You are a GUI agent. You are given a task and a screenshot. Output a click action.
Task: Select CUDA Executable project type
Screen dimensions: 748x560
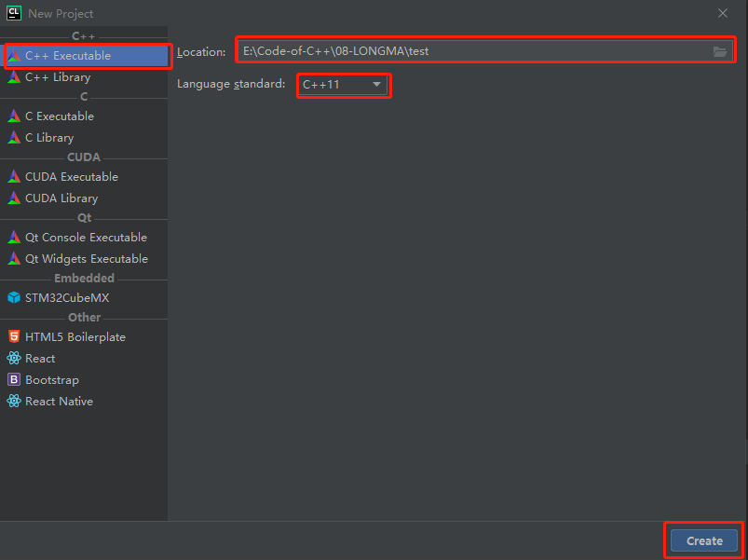point(84,176)
